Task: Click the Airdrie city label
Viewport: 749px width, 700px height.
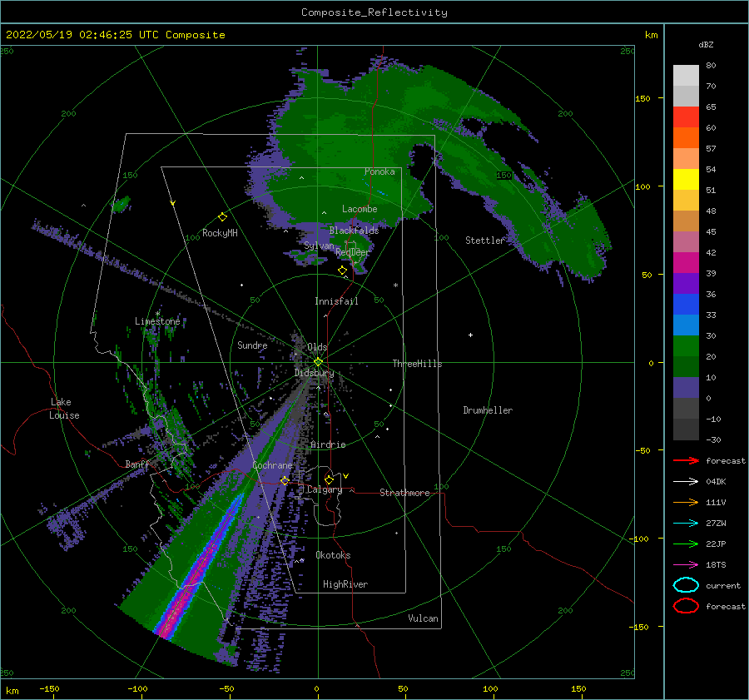Action: click(x=328, y=444)
